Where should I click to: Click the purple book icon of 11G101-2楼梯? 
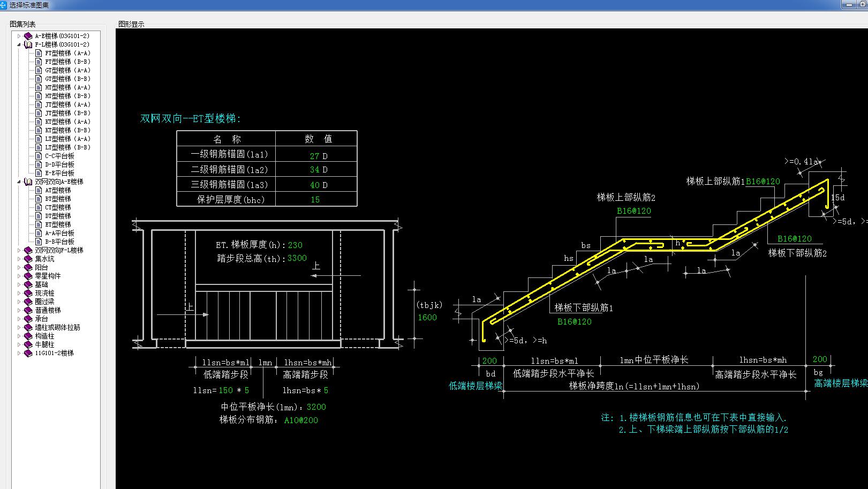pos(28,353)
